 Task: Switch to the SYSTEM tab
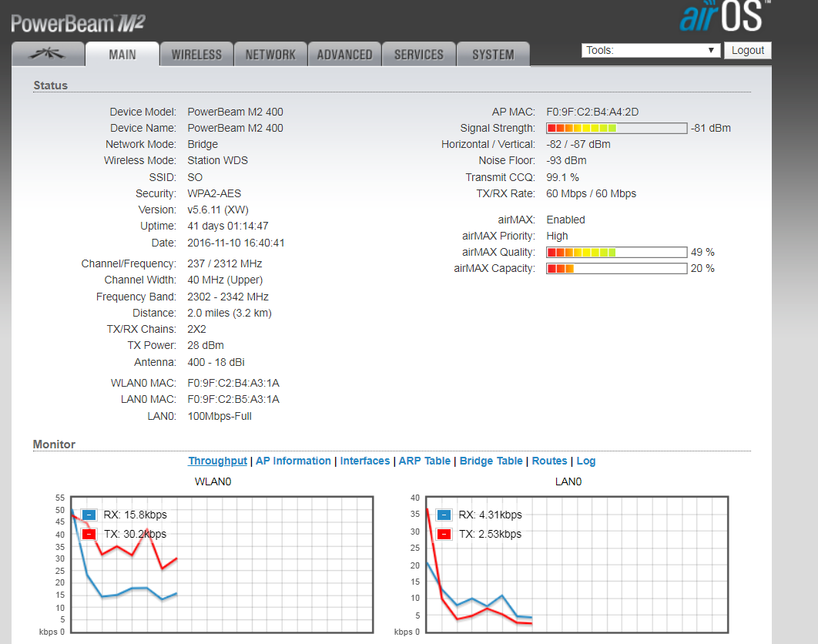[493, 54]
